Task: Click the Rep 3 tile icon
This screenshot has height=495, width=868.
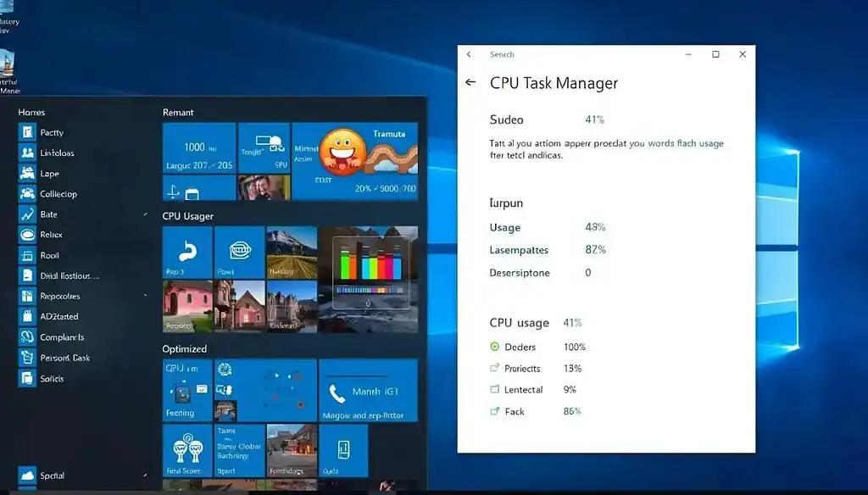Action: coord(186,249)
